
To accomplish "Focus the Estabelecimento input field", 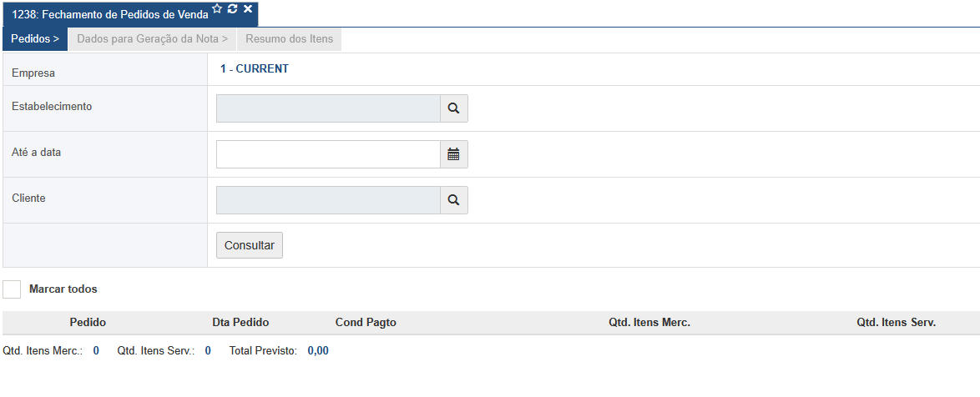I will tap(328, 108).
